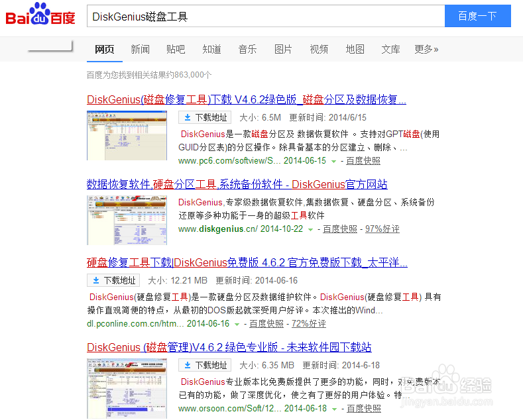Viewport: 523px width, 420px height.
Task: Click result count text 约863,000个
Action: 189,75
